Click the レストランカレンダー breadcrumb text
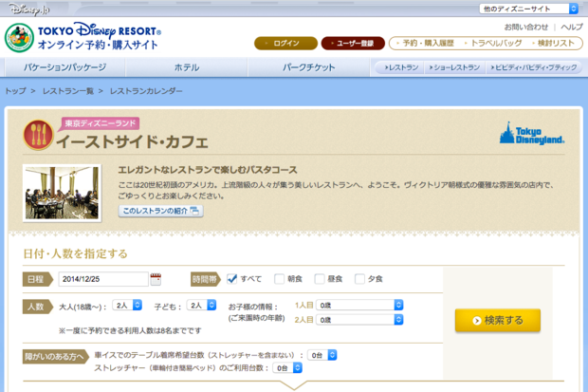Screen dimensions: 588x392 pyautogui.click(x=146, y=91)
